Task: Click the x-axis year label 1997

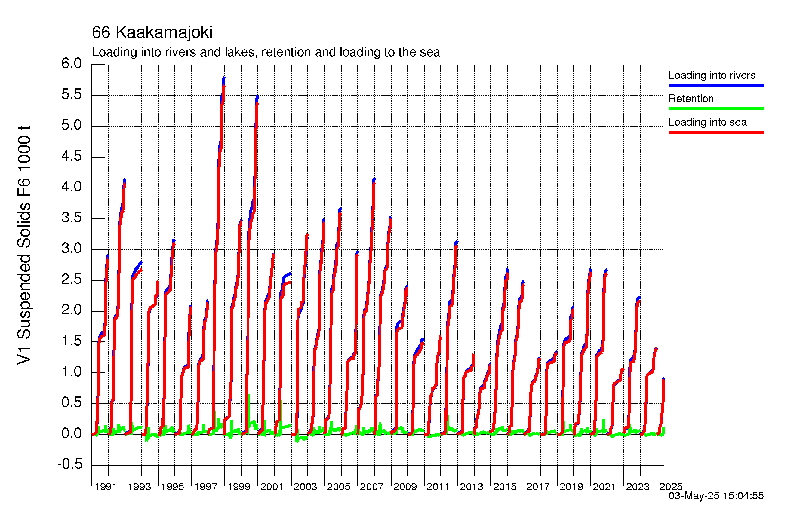Action: [x=206, y=487]
